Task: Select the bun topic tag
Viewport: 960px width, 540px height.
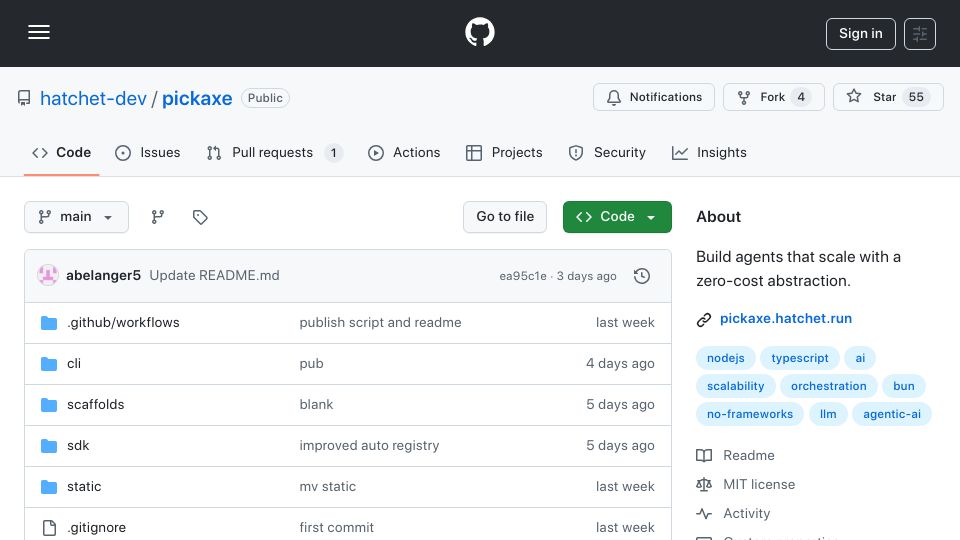Action: click(904, 386)
